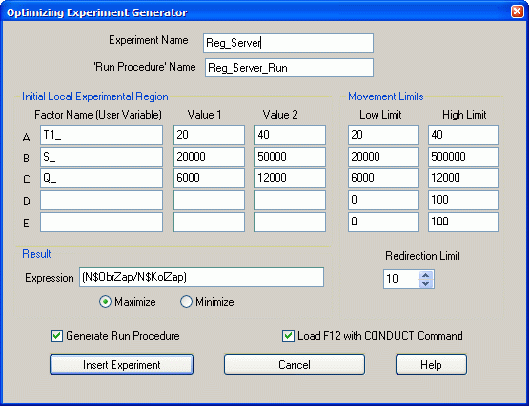Toggle Load F12 with CONDUCT Command checkbox
The width and height of the screenshot is (529, 406).
[x=288, y=336]
